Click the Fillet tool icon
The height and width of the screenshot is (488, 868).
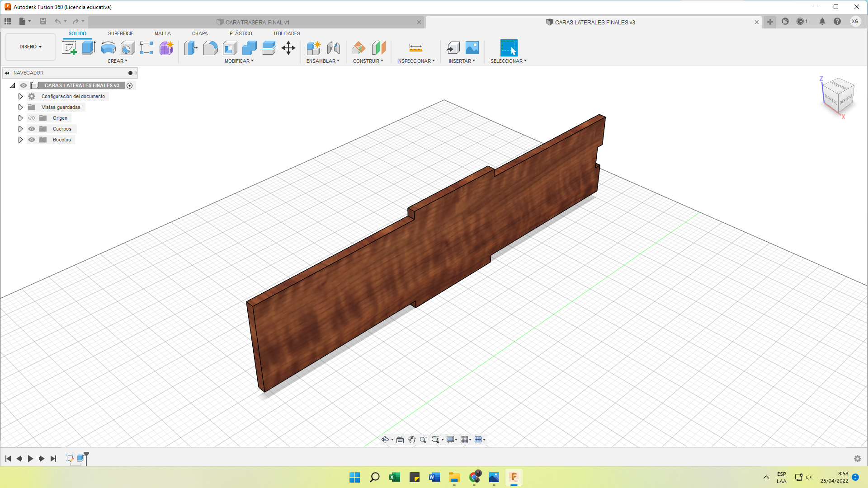pyautogui.click(x=210, y=48)
